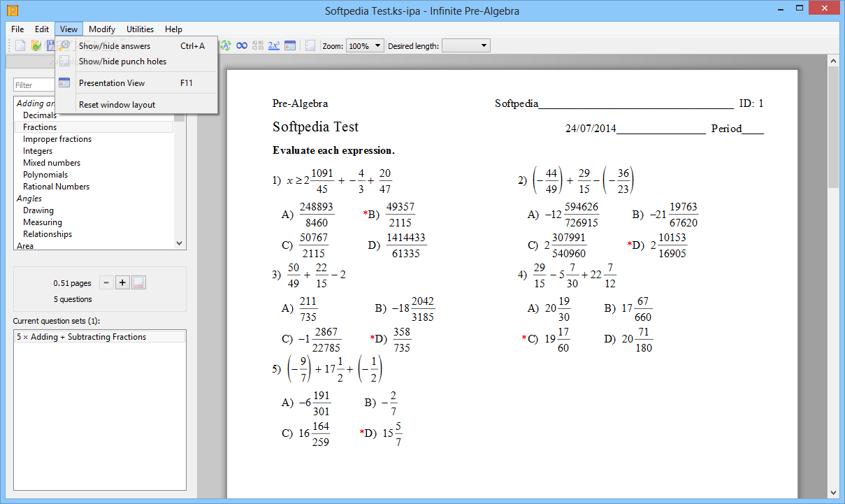
Task: Click the open file toolbar icon
Action: point(36,45)
